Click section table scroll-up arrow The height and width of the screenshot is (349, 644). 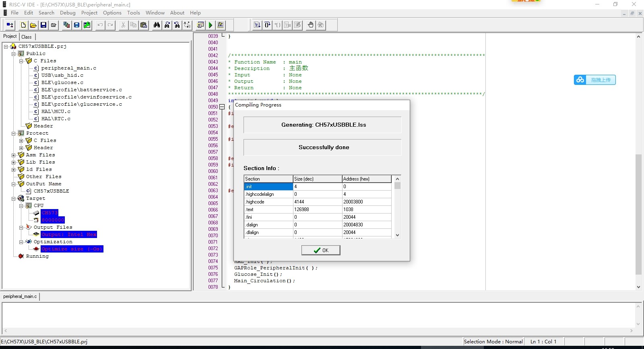pyautogui.click(x=397, y=179)
